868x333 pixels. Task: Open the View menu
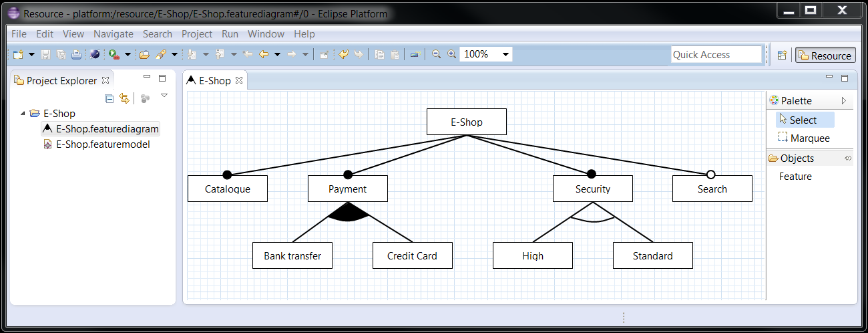coord(73,34)
